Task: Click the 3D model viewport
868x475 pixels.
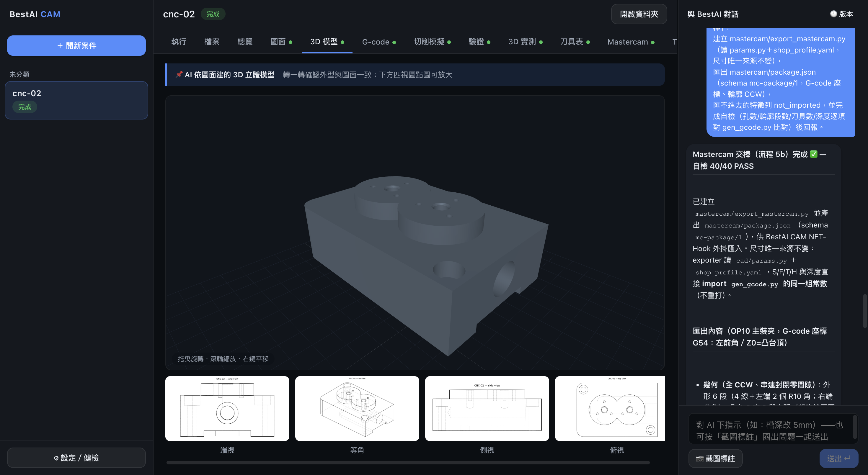Action: point(415,232)
